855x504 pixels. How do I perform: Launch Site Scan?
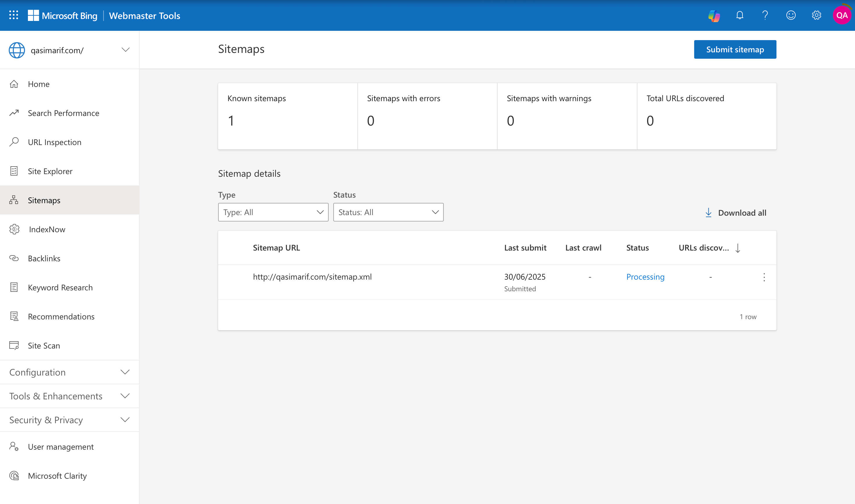click(44, 345)
